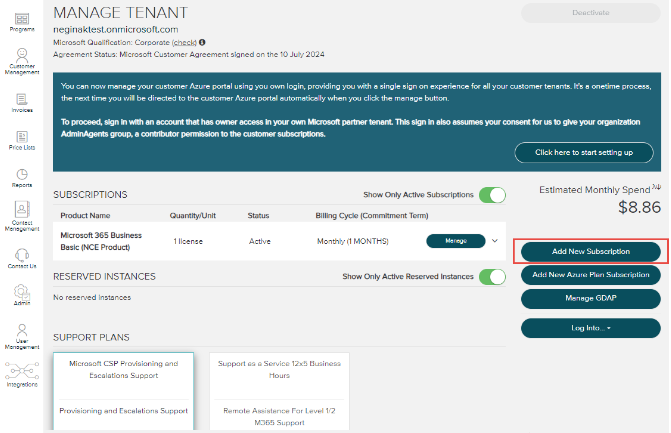Click Add New Azure Plan Subscription
The height and width of the screenshot is (433, 671).
(590, 274)
